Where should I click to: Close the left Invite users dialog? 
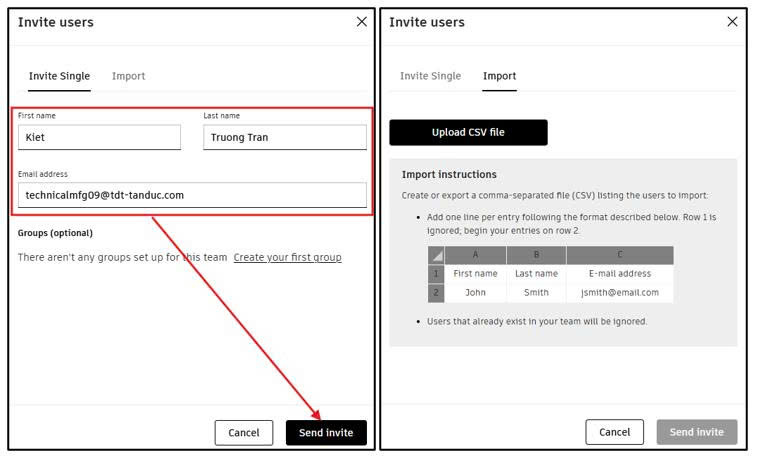pos(362,22)
